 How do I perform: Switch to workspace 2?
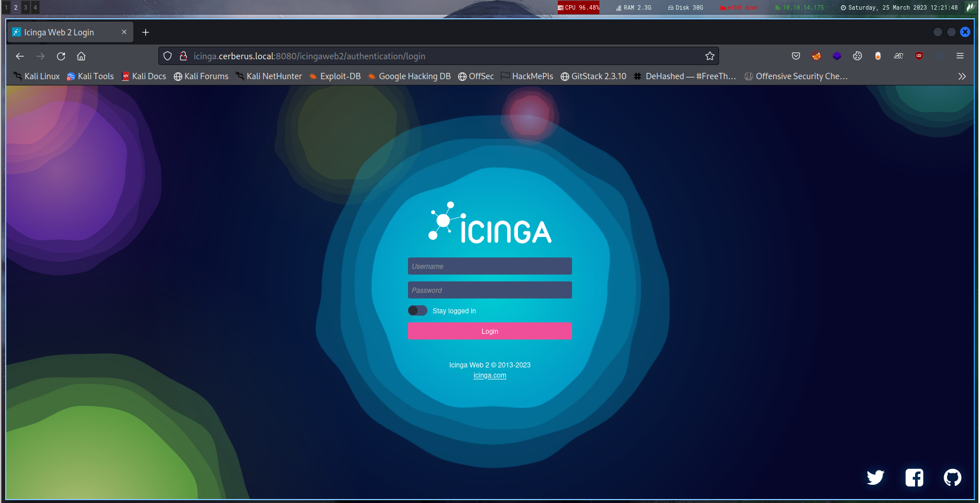point(16,7)
